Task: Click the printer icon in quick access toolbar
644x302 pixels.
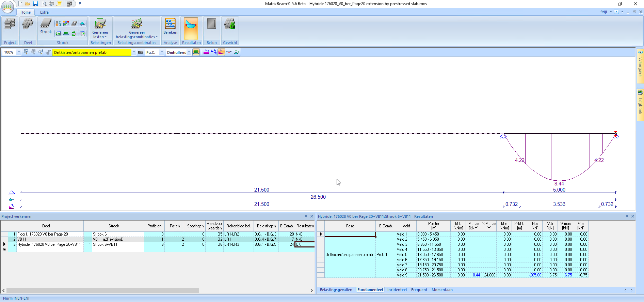Action: pos(52,4)
